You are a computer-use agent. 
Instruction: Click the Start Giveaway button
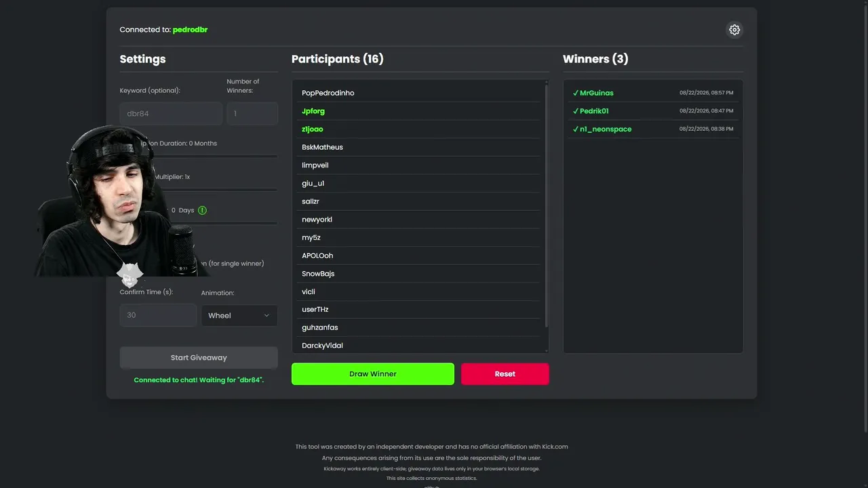coord(199,358)
